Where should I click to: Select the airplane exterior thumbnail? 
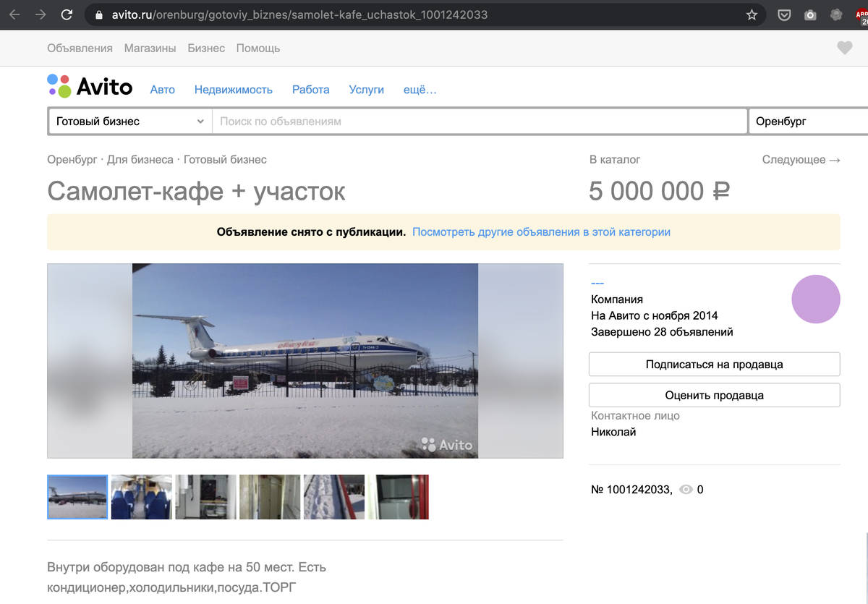pos(77,497)
